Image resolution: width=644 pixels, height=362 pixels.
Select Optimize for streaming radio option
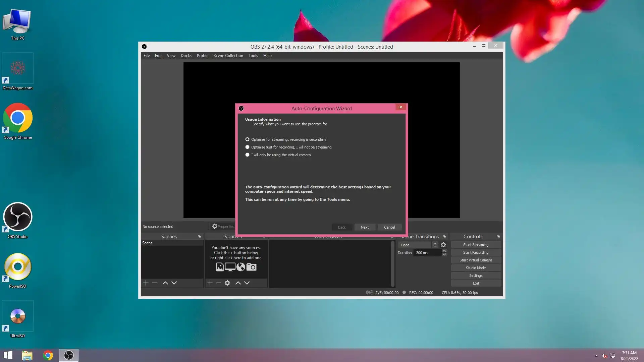248,139
